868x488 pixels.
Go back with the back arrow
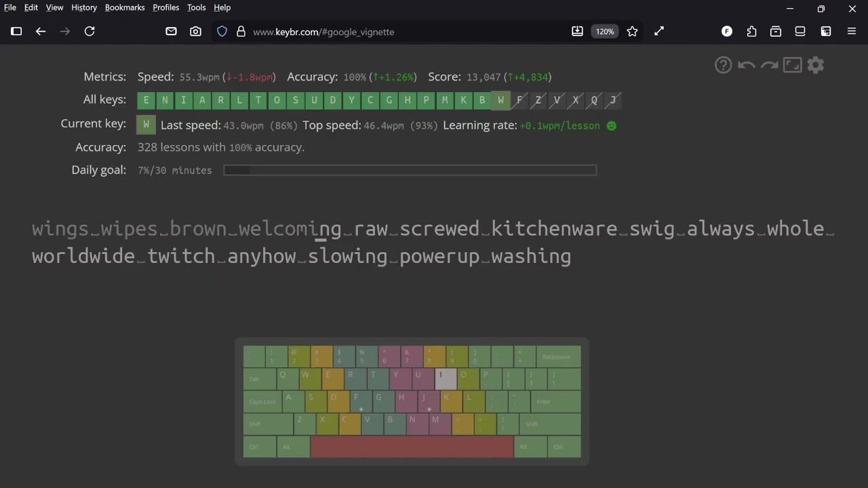click(x=41, y=31)
